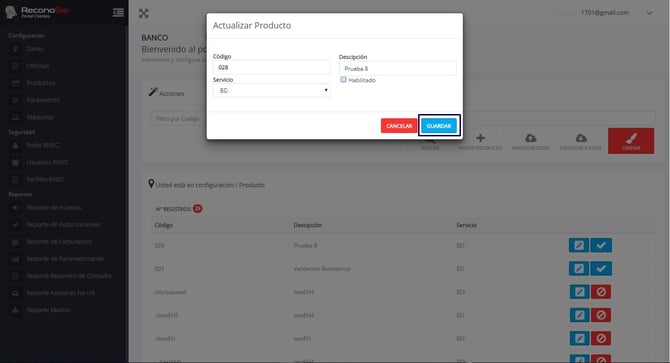
Task: Open the 1701@gmail.com account menu
Action: (x=605, y=13)
